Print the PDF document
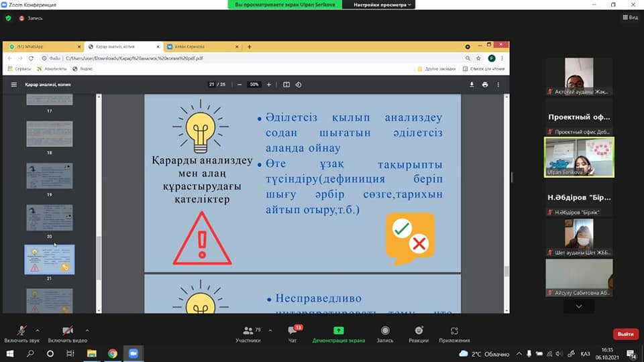Screen dimensions: 644x362 pos(485,84)
